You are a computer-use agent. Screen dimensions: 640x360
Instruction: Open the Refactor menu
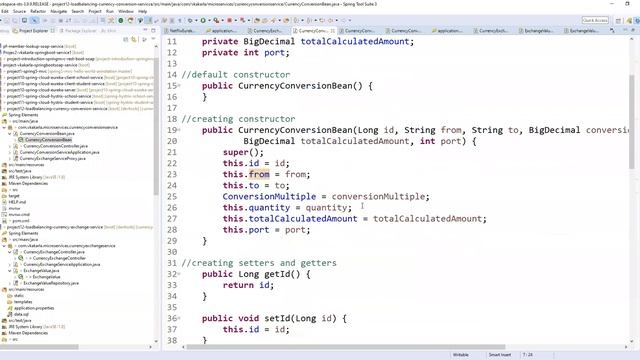(x=38, y=11)
